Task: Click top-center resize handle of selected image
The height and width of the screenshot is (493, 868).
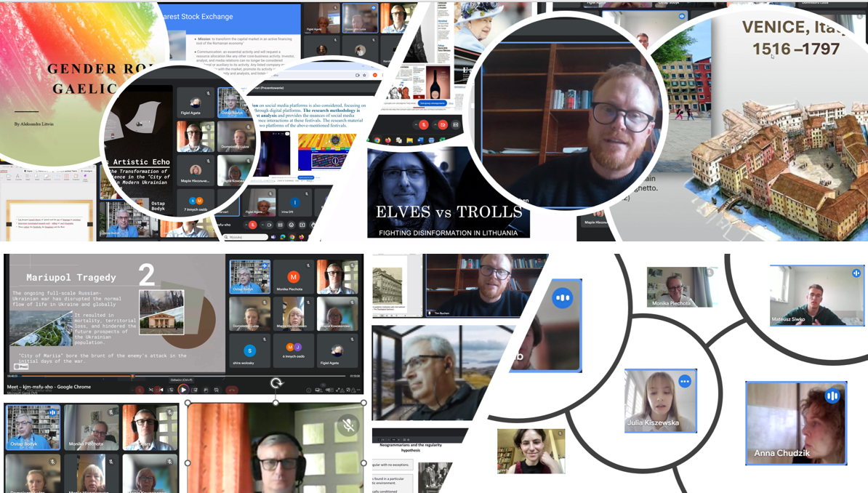Action: click(276, 403)
